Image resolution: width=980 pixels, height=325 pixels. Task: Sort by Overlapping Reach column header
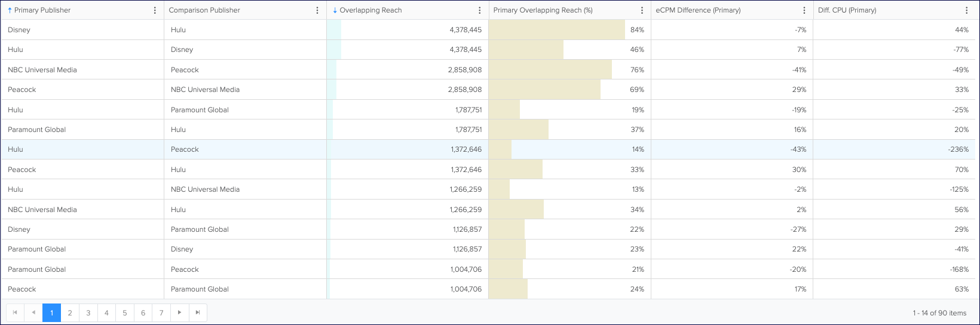370,10
